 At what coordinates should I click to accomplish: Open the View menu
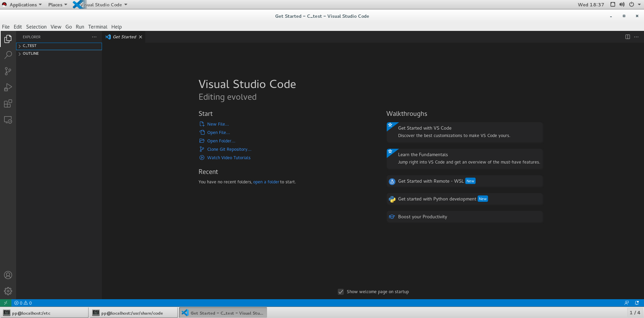click(56, 27)
